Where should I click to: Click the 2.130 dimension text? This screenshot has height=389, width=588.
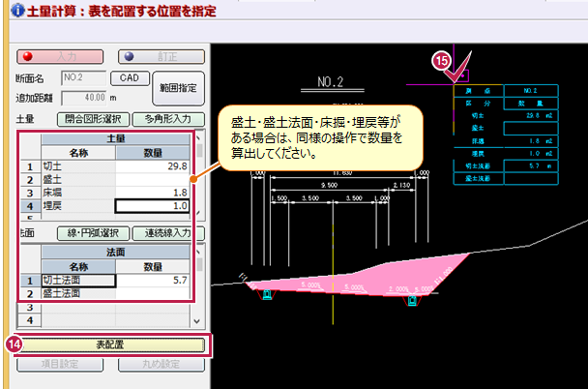pyautogui.click(x=401, y=186)
